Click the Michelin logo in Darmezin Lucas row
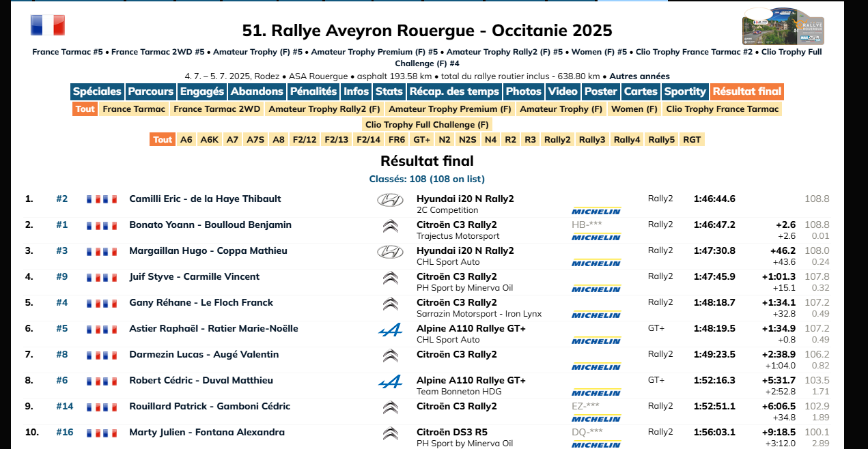Screen dimensions: 868x449 [x=596, y=366]
